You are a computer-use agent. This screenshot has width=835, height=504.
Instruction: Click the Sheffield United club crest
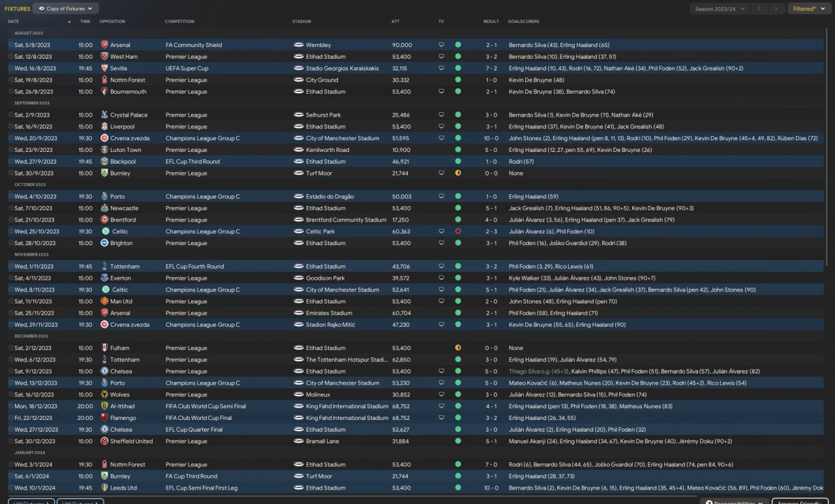coord(104,441)
